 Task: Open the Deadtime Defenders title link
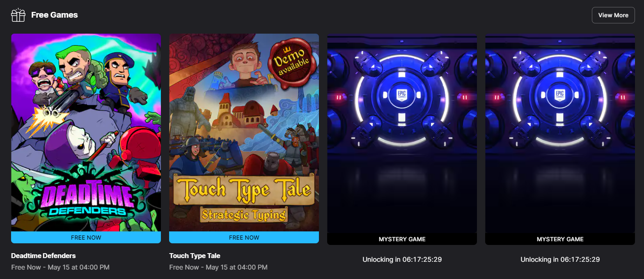tap(44, 256)
